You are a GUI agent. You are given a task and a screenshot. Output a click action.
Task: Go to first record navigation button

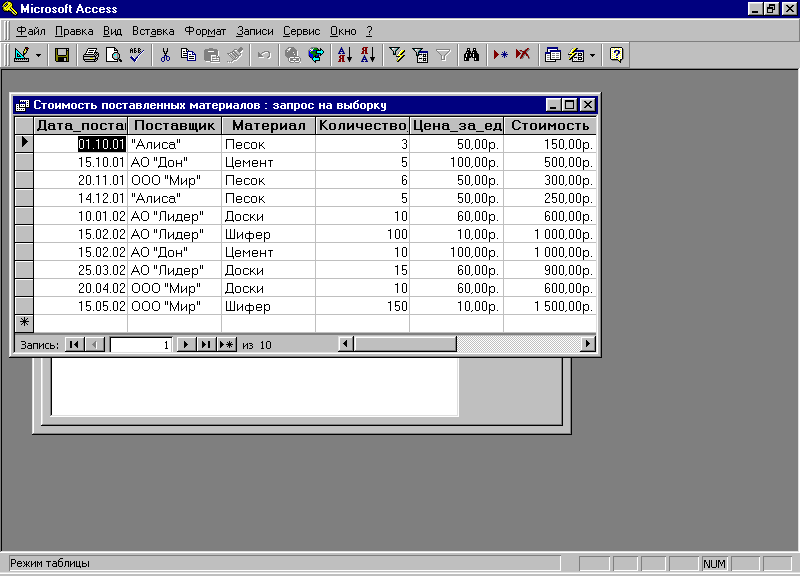click(x=74, y=344)
